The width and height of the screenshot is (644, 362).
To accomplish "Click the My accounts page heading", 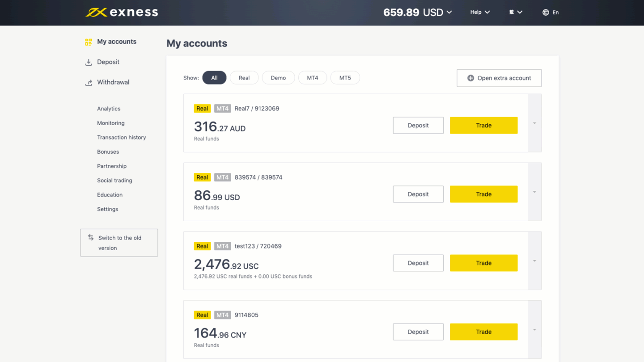I will (x=197, y=43).
